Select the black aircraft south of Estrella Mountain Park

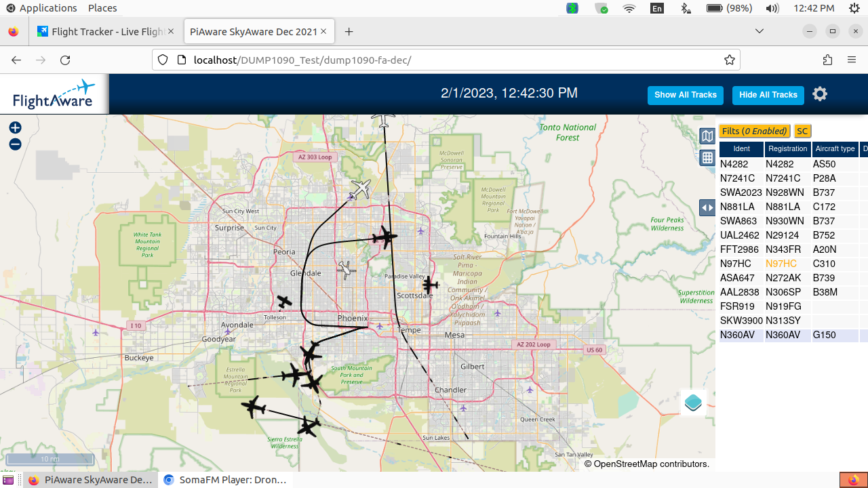[254, 407]
